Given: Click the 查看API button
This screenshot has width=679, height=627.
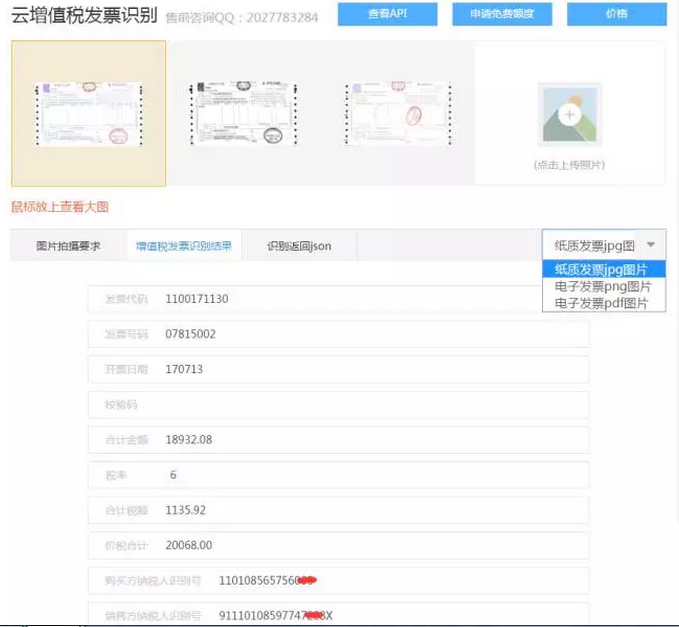Looking at the screenshot, I should [x=387, y=14].
